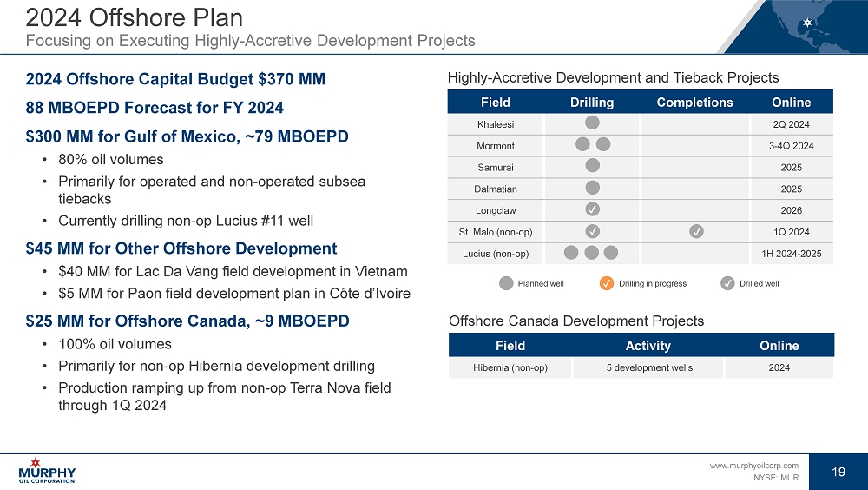Click St. Malo checkmark in Completions column
The width and height of the screenshot is (868, 490).
[x=696, y=231]
